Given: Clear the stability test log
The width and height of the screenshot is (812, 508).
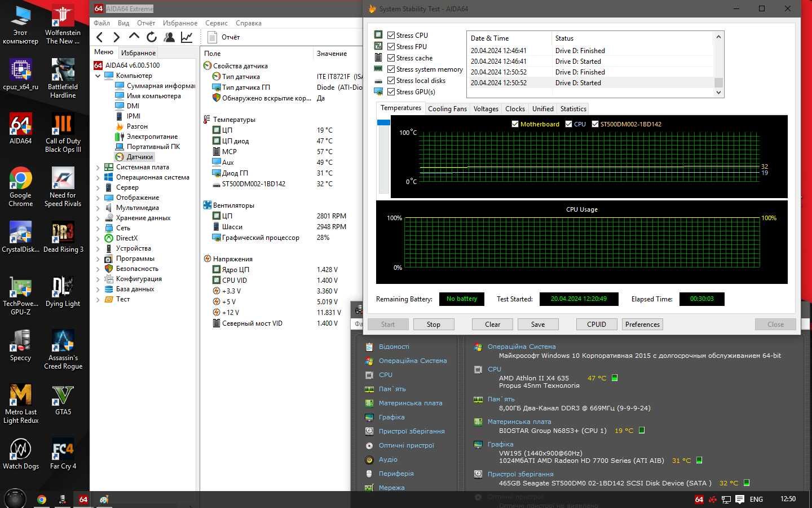Looking at the screenshot, I should coord(492,325).
